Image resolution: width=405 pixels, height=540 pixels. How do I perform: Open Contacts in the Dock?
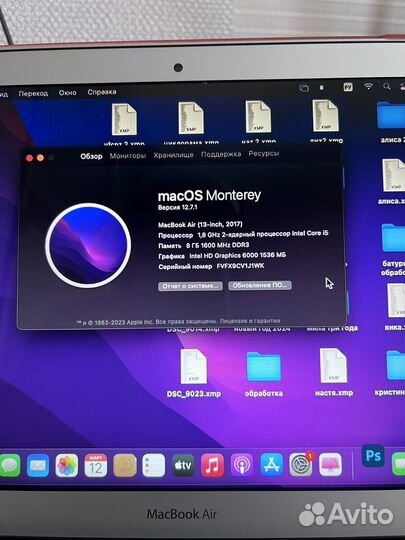point(125,465)
